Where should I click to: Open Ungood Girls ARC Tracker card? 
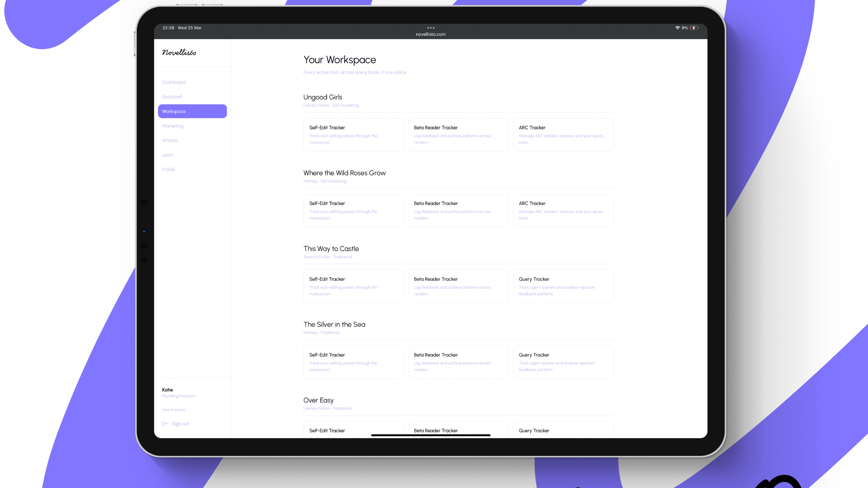coord(563,135)
